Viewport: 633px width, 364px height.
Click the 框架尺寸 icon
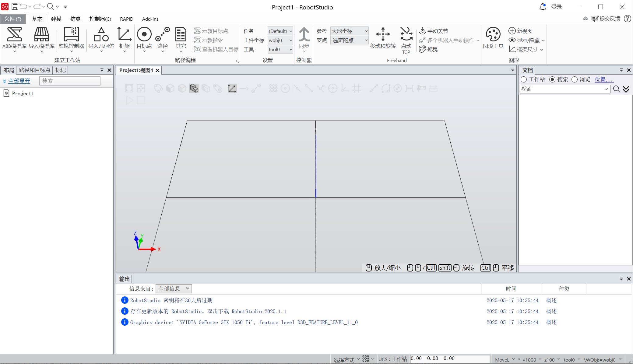(x=526, y=49)
